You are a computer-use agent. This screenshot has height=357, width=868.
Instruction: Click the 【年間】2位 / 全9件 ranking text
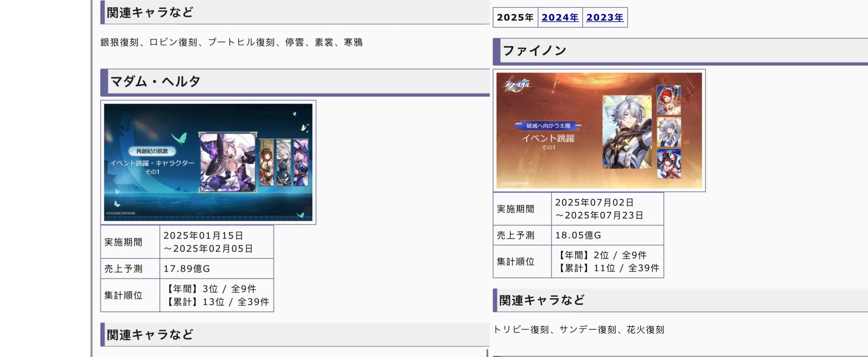click(601, 255)
